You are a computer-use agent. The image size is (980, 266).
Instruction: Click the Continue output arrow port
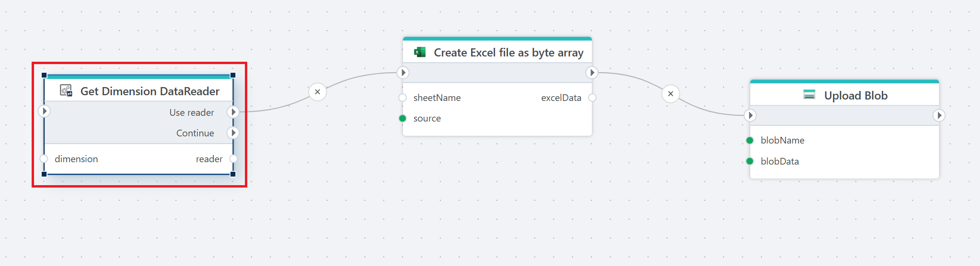(233, 133)
